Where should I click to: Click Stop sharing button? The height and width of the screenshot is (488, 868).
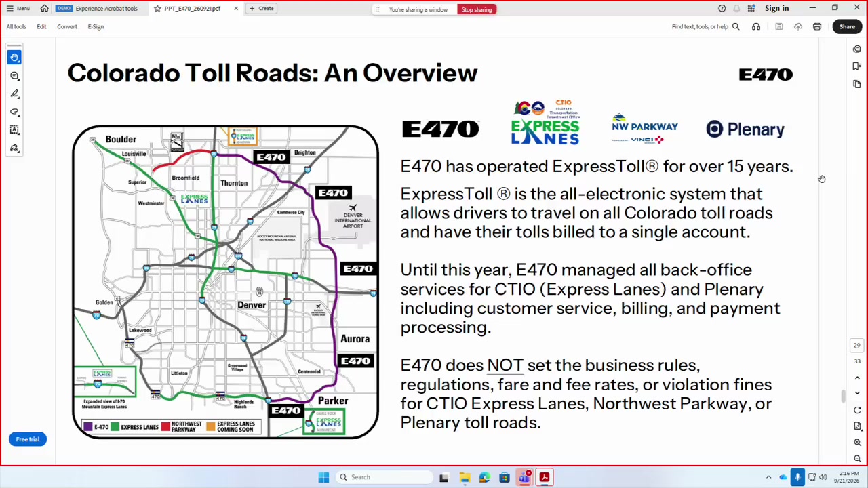477,9
